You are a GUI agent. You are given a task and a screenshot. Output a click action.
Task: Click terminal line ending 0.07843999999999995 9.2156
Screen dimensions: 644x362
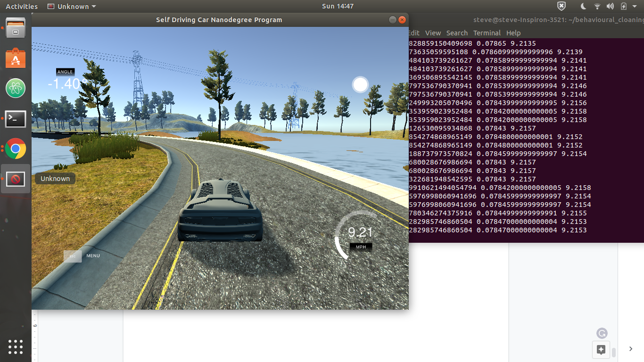coord(498,103)
